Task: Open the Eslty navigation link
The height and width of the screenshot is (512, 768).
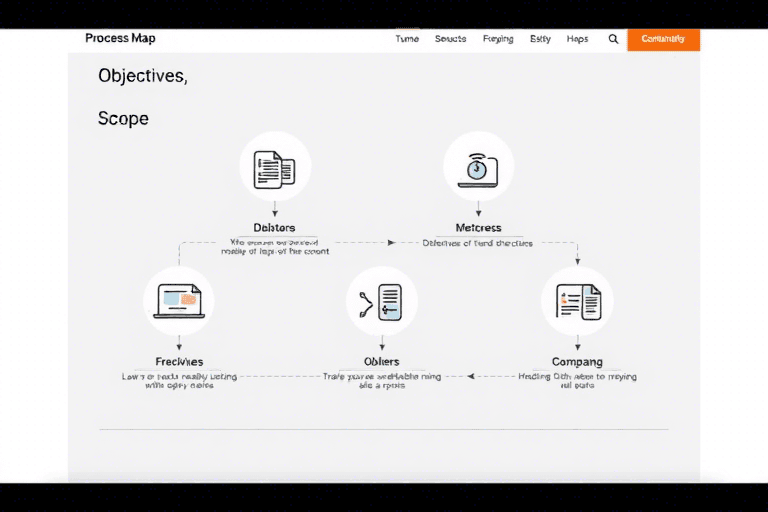Action: tap(540, 39)
